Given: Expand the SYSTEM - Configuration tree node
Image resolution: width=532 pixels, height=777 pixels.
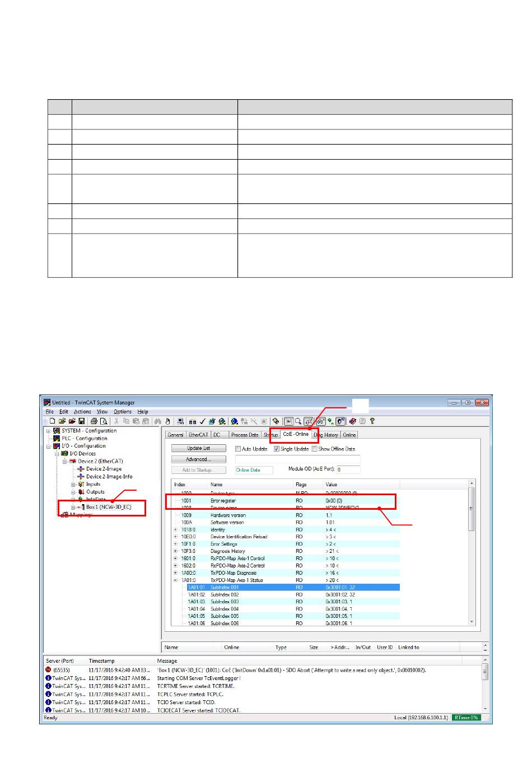Looking at the screenshot, I should tap(48, 431).
